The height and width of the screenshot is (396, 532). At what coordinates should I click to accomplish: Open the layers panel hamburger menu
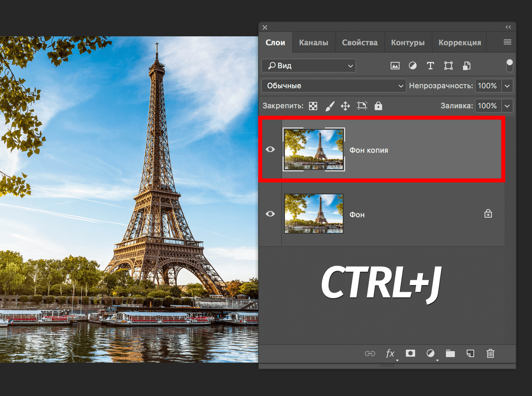[x=508, y=42]
